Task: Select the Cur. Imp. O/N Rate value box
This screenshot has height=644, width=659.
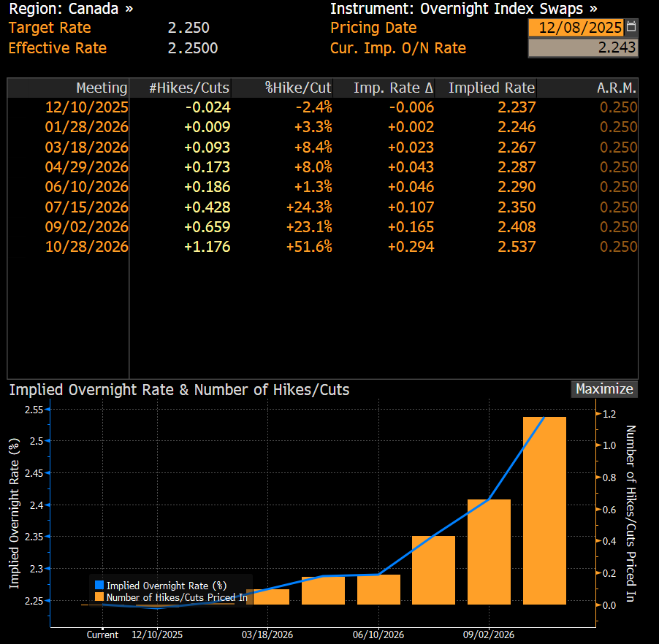Action: pos(582,48)
